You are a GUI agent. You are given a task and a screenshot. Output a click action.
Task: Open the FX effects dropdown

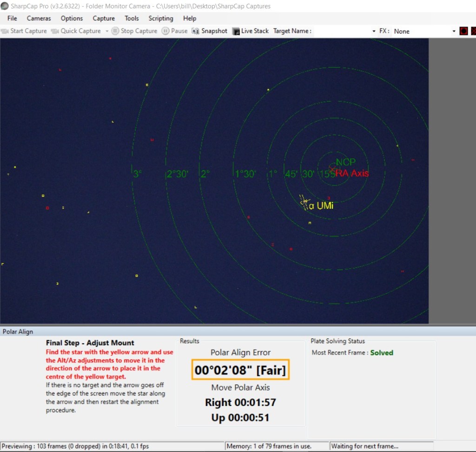click(454, 31)
